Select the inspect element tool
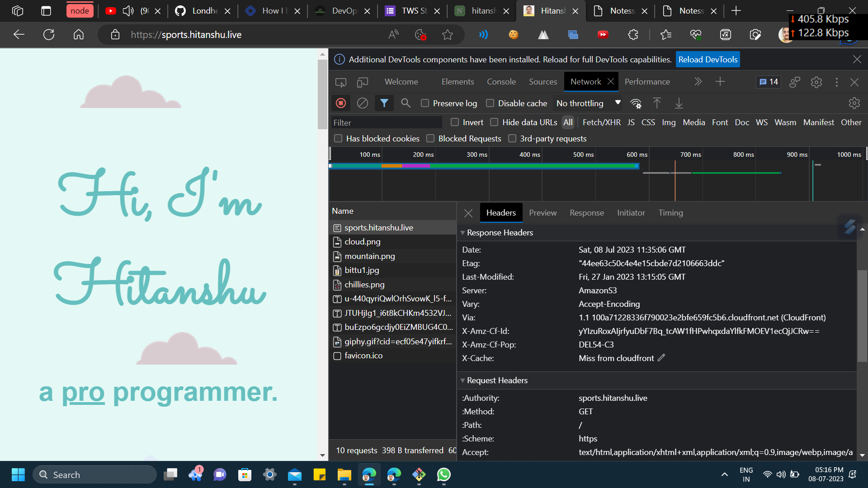The image size is (868, 488). 341,82
